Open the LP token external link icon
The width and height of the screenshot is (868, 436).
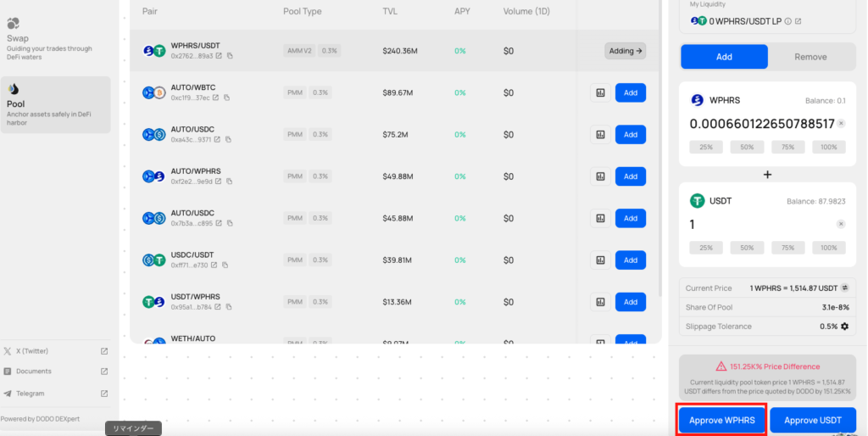point(798,21)
